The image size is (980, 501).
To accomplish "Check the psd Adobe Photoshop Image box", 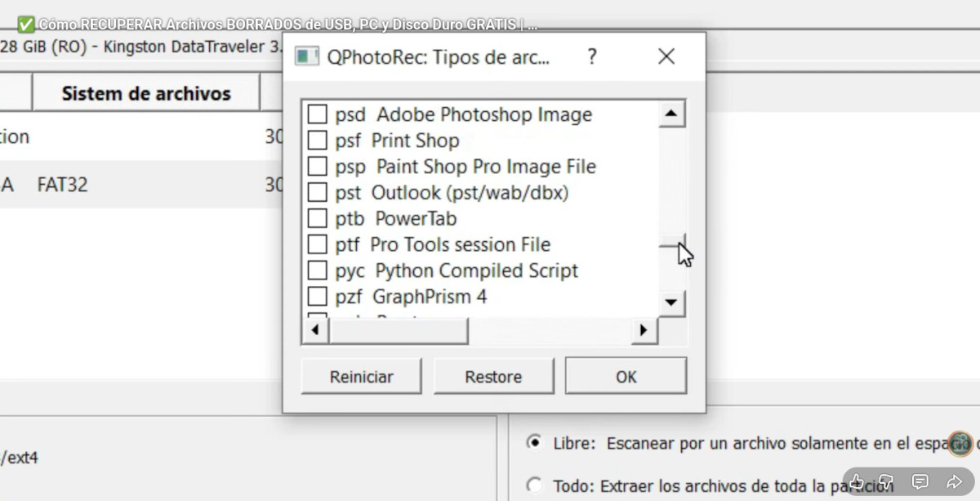I will point(317,114).
